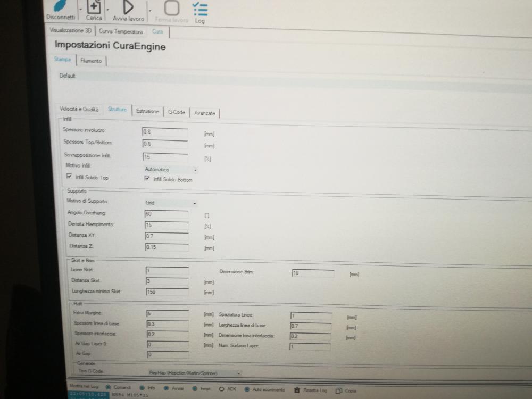
Task: Toggle the Errori log filter
Action: [196, 388]
